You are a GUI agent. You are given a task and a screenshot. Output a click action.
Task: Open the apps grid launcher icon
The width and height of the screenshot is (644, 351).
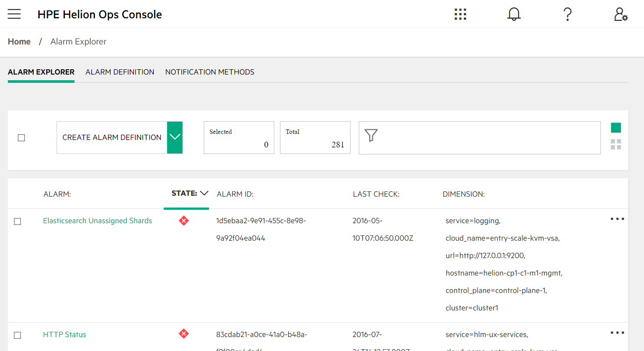pos(460,14)
